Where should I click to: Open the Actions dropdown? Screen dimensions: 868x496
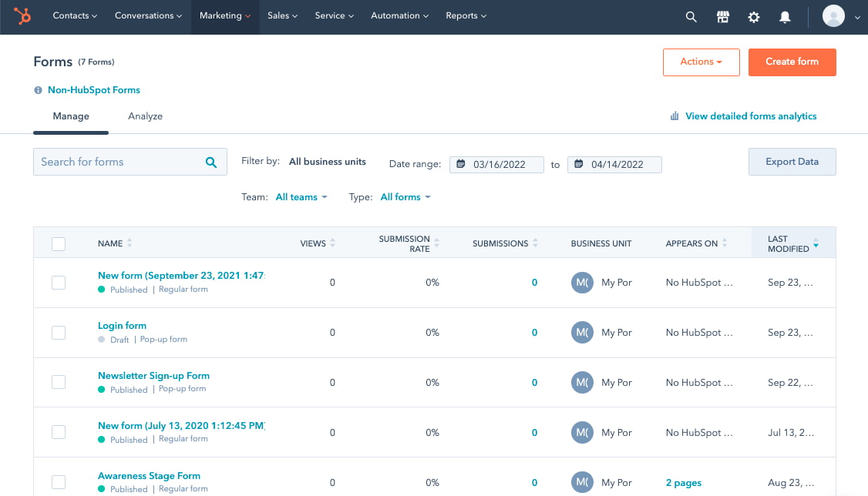click(701, 62)
